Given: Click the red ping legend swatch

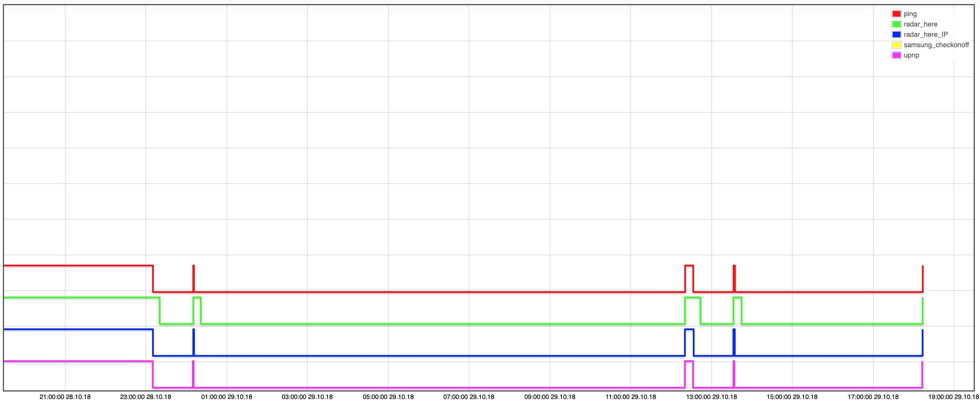Looking at the screenshot, I should [x=896, y=14].
